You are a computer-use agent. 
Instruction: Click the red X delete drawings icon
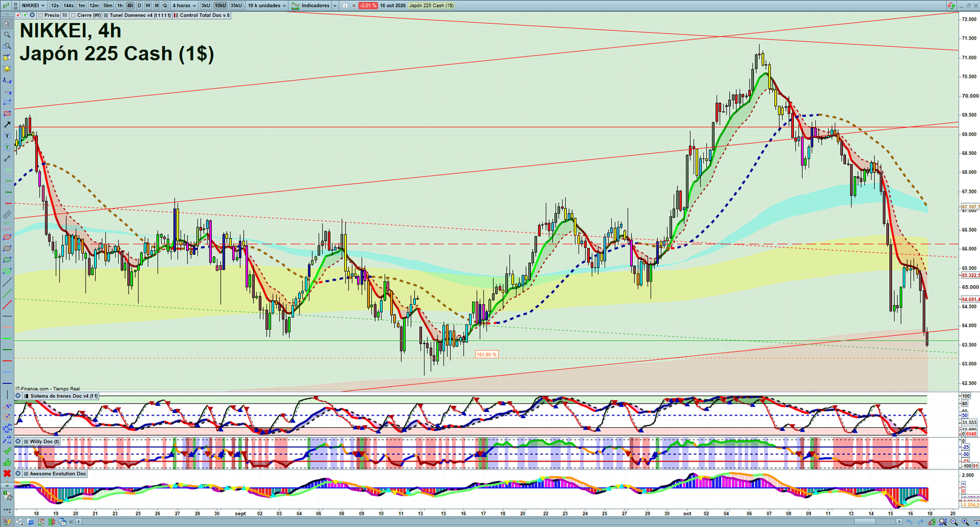pos(7,473)
